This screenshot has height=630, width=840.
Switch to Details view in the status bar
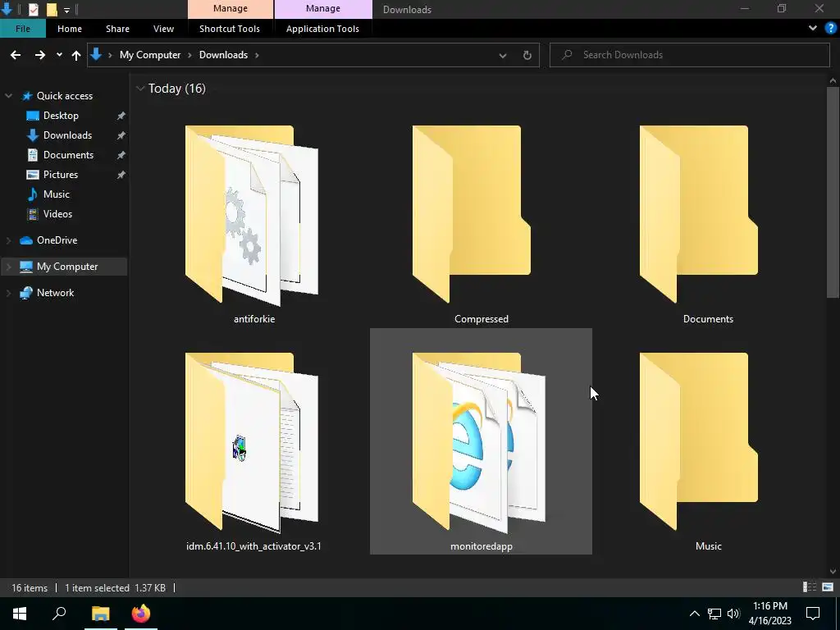(x=810, y=587)
